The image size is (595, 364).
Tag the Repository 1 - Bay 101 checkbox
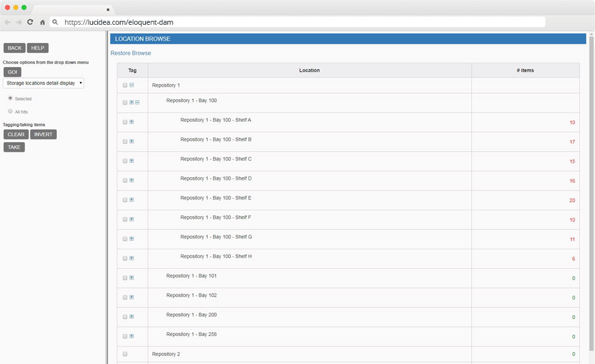point(125,278)
